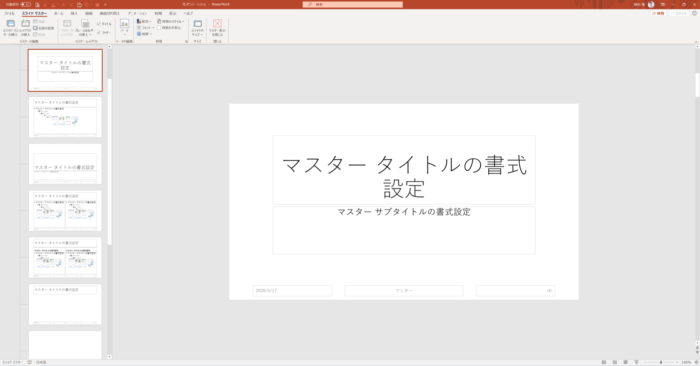Click thumbnail pane scroll down arrow
The height and width of the screenshot is (366, 700).
point(110,357)
